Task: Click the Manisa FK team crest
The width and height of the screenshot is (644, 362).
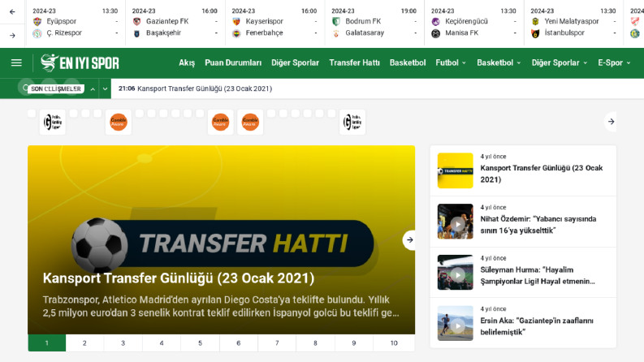Action: [436, 32]
